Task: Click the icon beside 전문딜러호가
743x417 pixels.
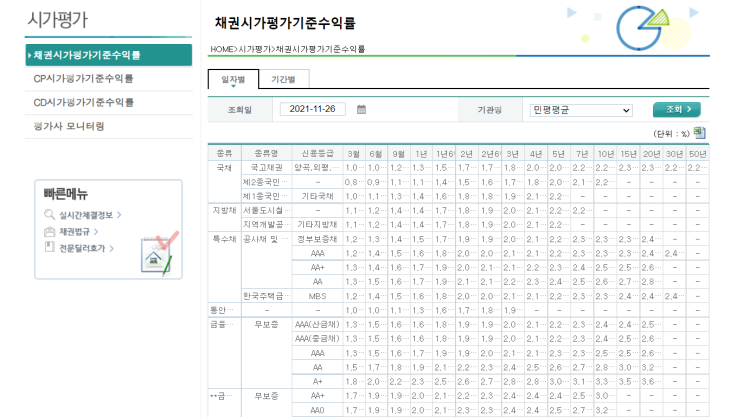Action: click(49, 247)
